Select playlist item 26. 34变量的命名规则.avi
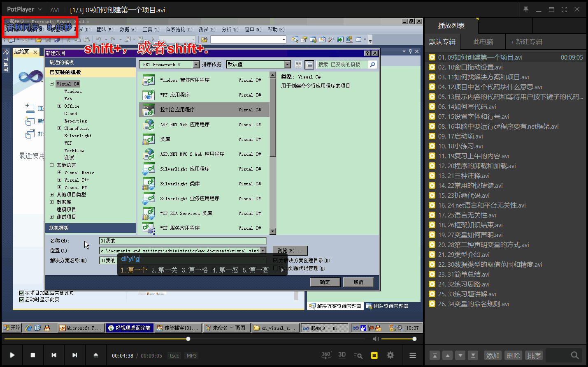Viewport: 588px width, 367px height. tap(506, 304)
